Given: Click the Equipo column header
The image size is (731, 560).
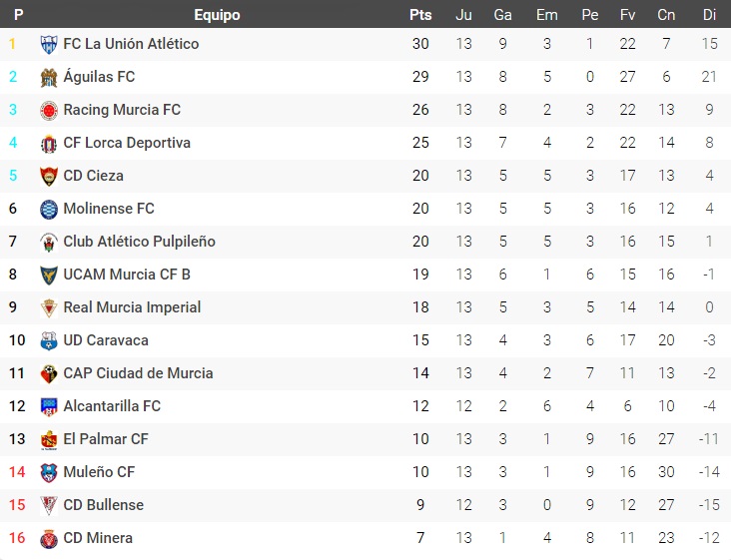Looking at the screenshot, I should (218, 15).
